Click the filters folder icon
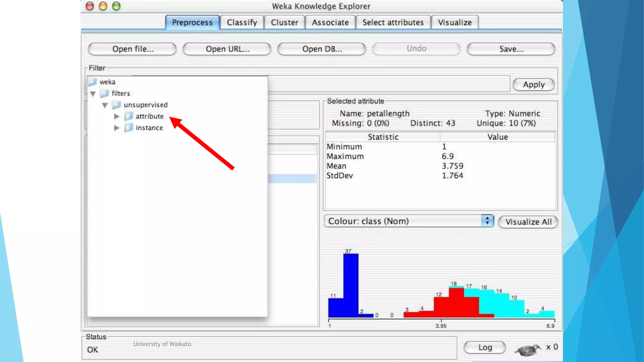644x362 pixels. (104, 93)
